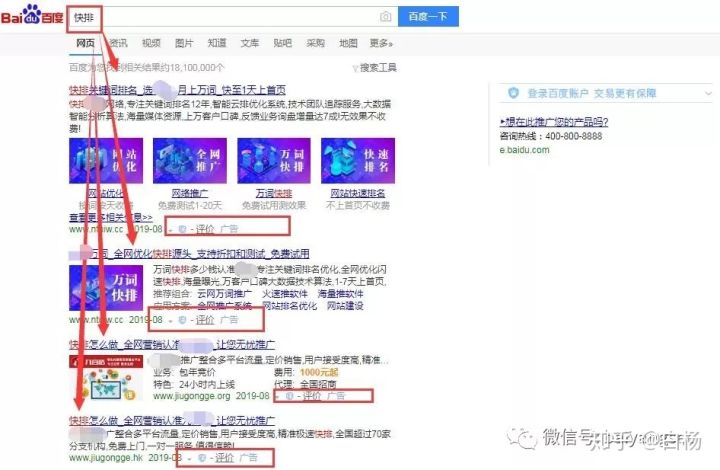
Task: Expand 查看更多相关信息 link
Action: (x=110, y=216)
